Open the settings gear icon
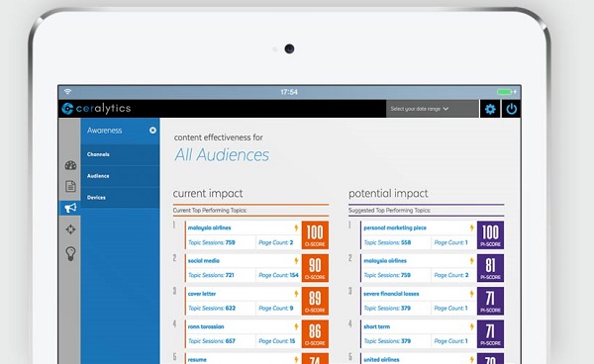The width and height of the screenshot is (594, 364). 490,109
